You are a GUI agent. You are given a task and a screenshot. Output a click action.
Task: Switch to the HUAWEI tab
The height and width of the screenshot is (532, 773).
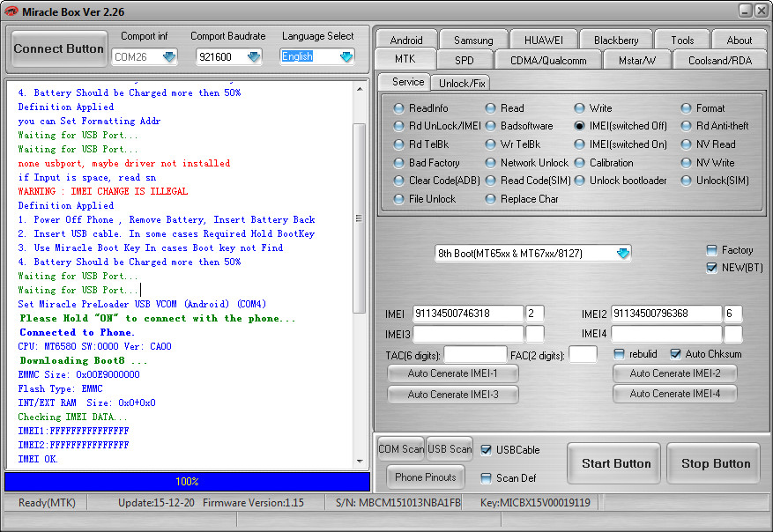pos(543,40)
